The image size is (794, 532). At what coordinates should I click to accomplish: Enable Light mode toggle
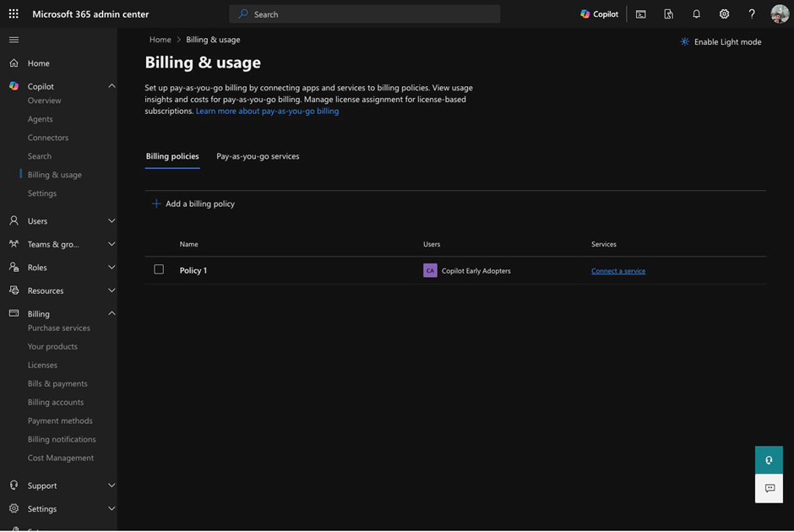(x=721, y=41)
